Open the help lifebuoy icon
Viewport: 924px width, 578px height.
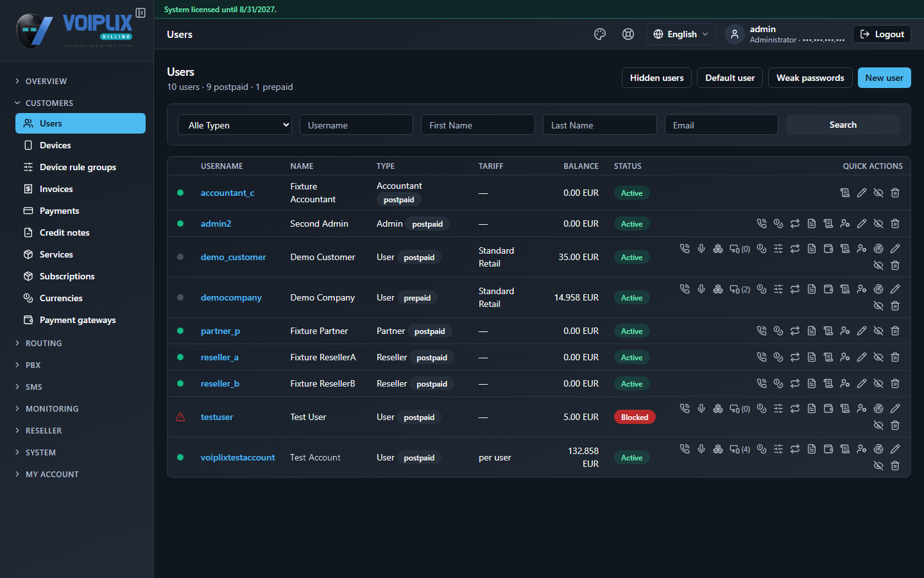point(628,34)
